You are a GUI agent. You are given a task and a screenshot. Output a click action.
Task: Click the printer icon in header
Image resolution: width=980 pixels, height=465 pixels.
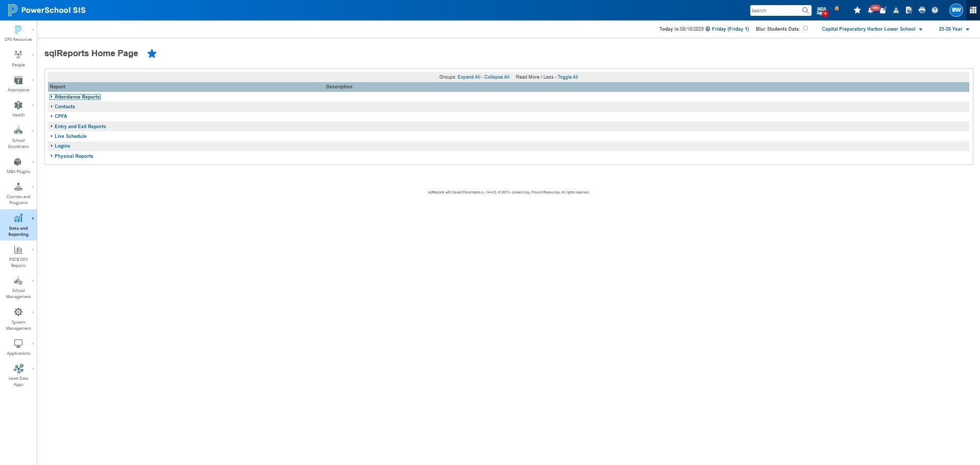coord(922,10)
